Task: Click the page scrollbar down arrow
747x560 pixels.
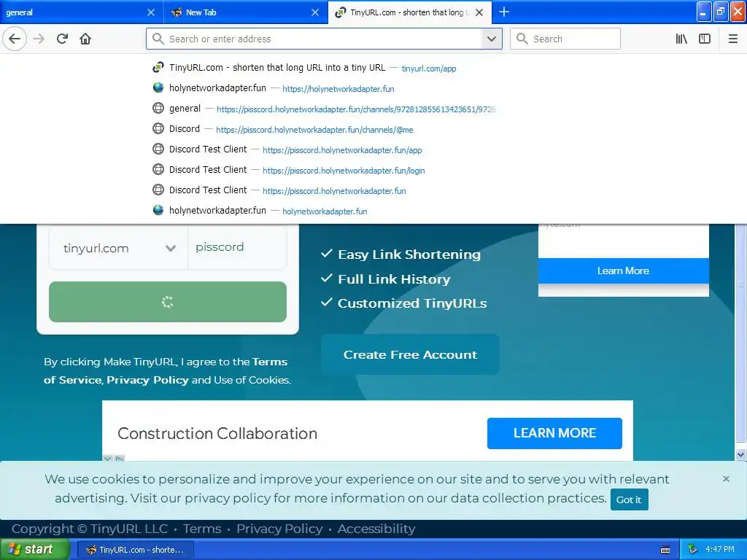Action: [x=740, y=455]
